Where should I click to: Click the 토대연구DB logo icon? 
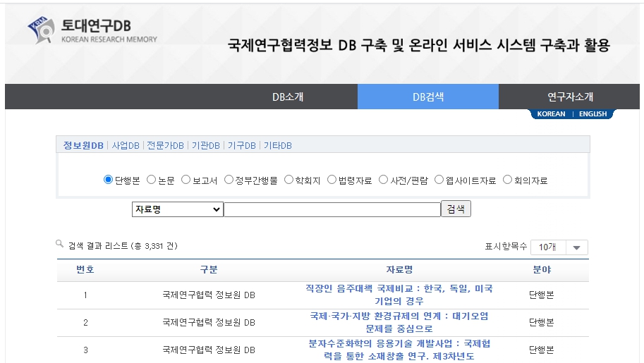[x=42, y=30]
